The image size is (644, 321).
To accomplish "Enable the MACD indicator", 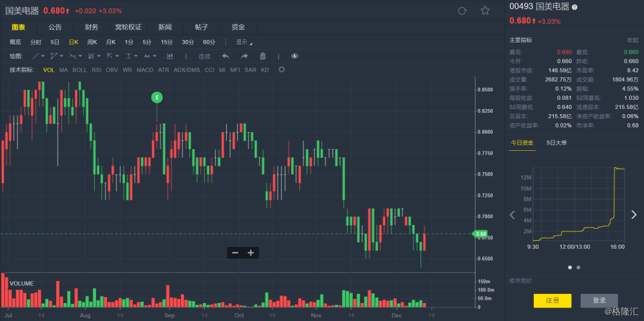I will click(x=145, y=70).
